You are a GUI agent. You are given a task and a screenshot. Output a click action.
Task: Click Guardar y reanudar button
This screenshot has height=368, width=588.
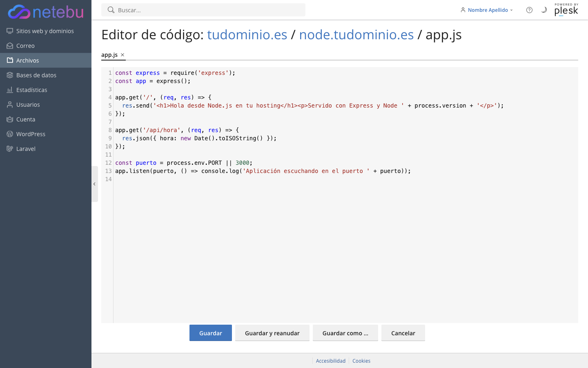(x=272, y=333)
